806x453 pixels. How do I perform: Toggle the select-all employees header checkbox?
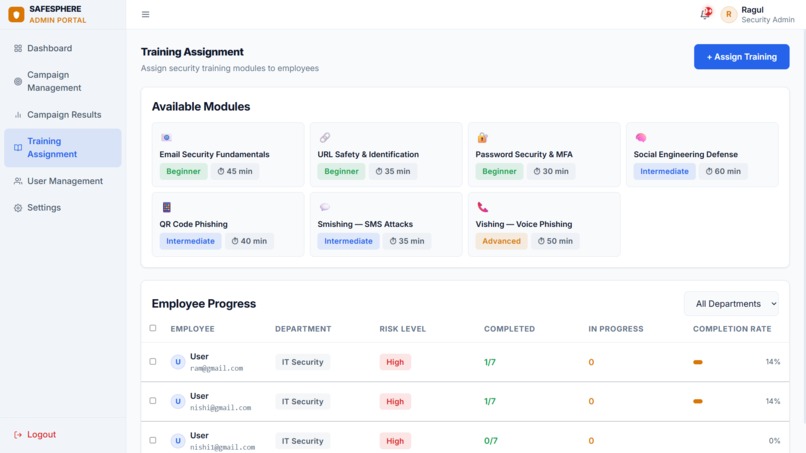pos(153,328)
